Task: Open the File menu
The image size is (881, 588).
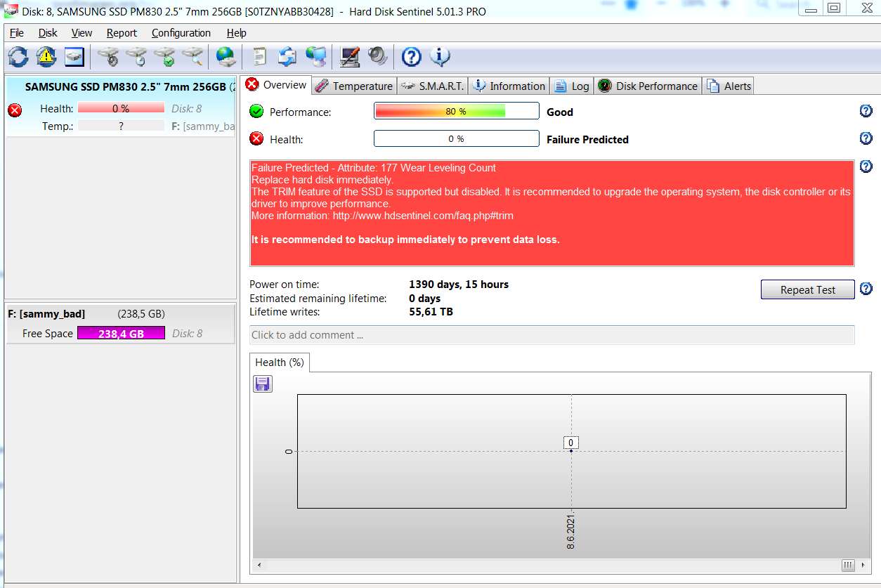Action: (x=17, y=33)
